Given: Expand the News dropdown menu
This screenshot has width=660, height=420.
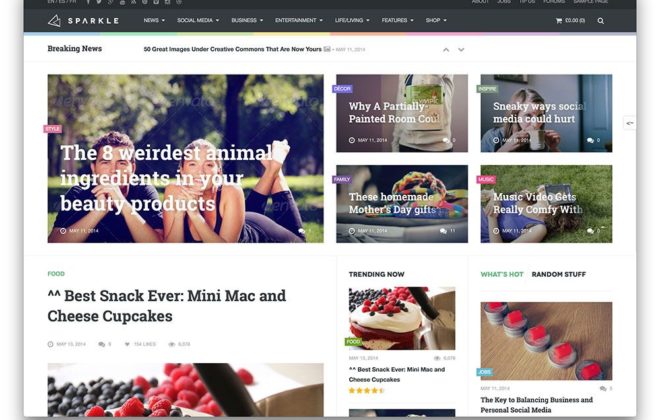Looking at the screenshot, I should pyautogui.click(x=154, y=20).
